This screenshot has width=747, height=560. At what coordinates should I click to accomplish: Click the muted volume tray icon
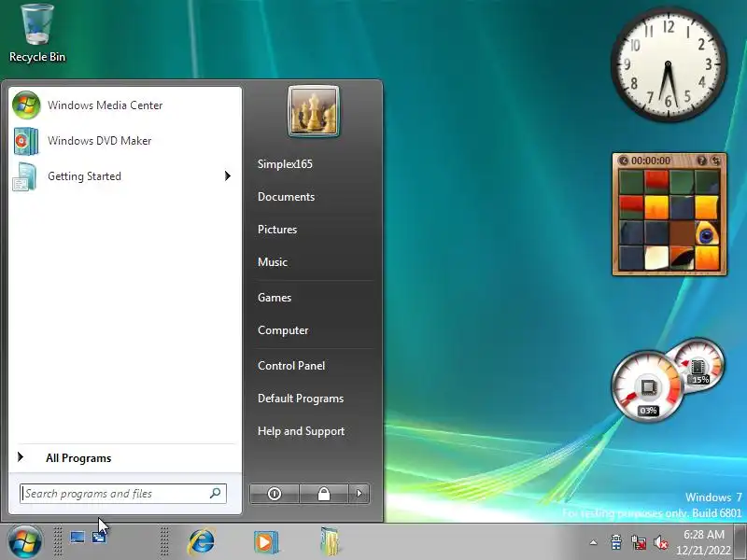click(x=661, y=542)
